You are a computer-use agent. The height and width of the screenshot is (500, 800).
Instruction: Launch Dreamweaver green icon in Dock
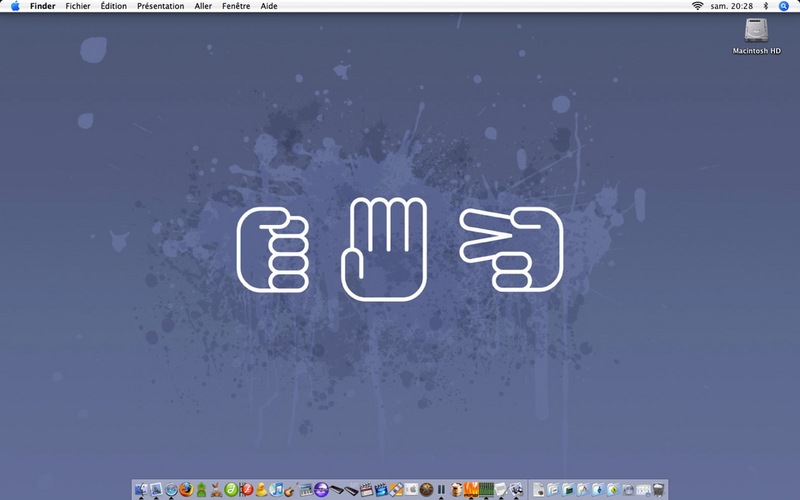[231, 490]
